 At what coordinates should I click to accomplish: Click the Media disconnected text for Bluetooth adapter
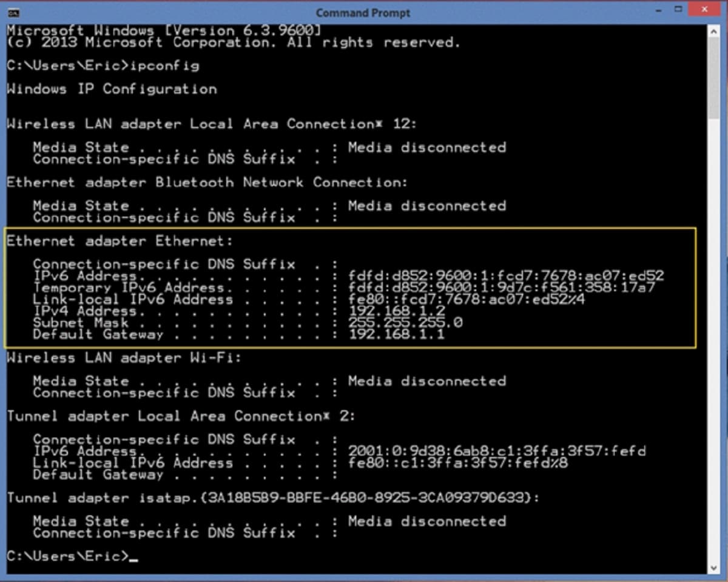pyautogui.click(x=427, y=206)
